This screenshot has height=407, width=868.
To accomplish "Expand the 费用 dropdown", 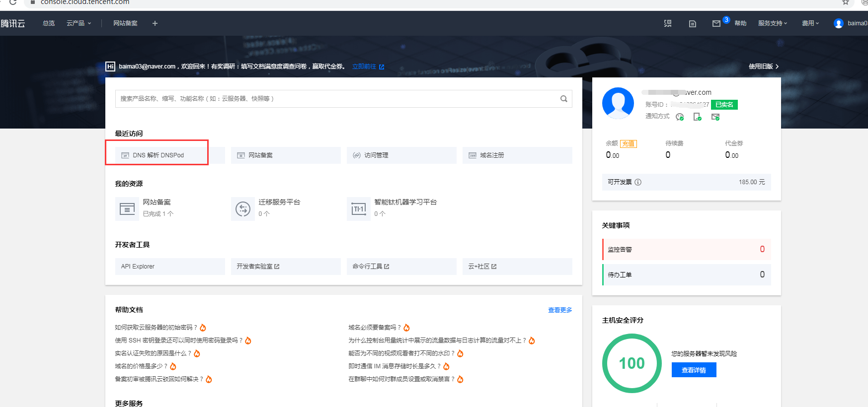I will coord(810,23).
